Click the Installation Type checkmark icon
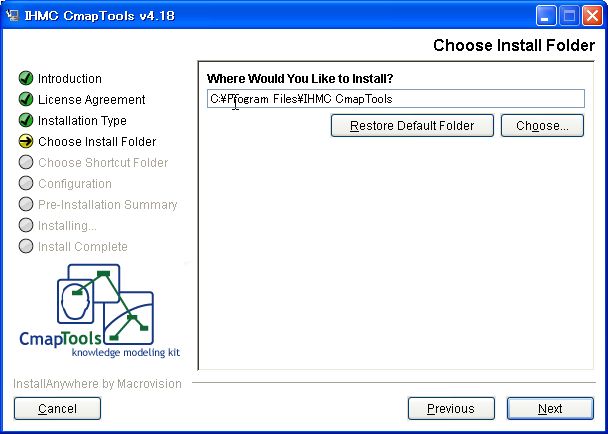The image size is (608, 434). (26, 120)
